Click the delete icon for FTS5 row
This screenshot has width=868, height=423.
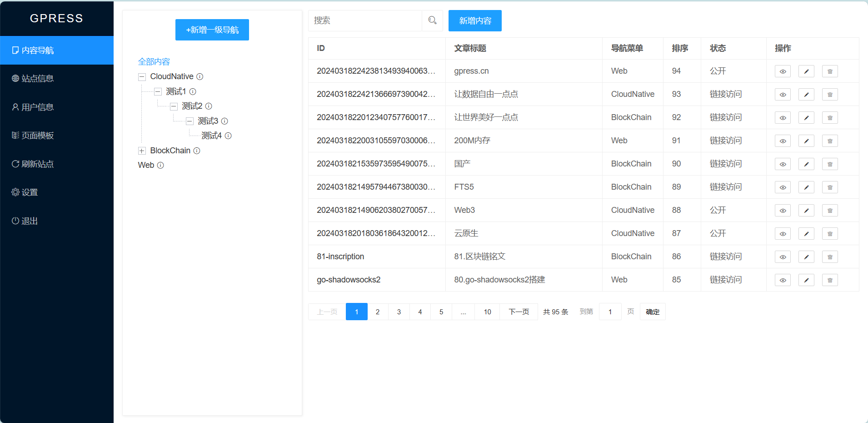(x=830, y=187)
